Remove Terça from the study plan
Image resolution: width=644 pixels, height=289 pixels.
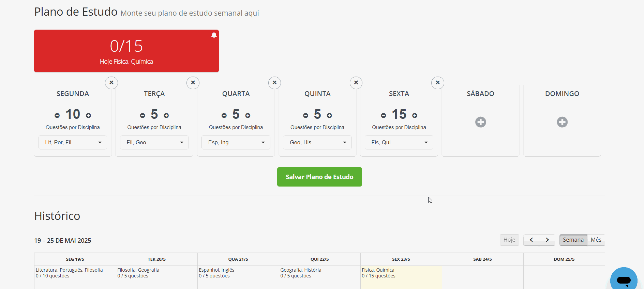(193, 83)
